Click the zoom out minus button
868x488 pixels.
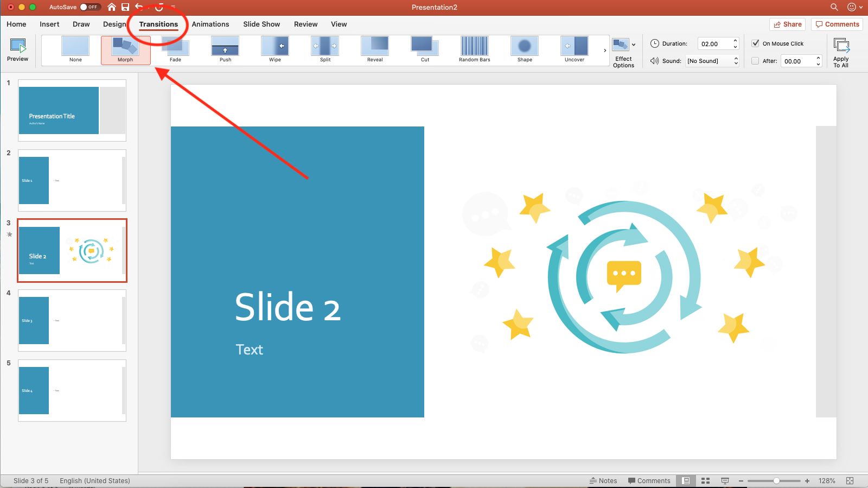pyautogui.click(x=741, y=481)
